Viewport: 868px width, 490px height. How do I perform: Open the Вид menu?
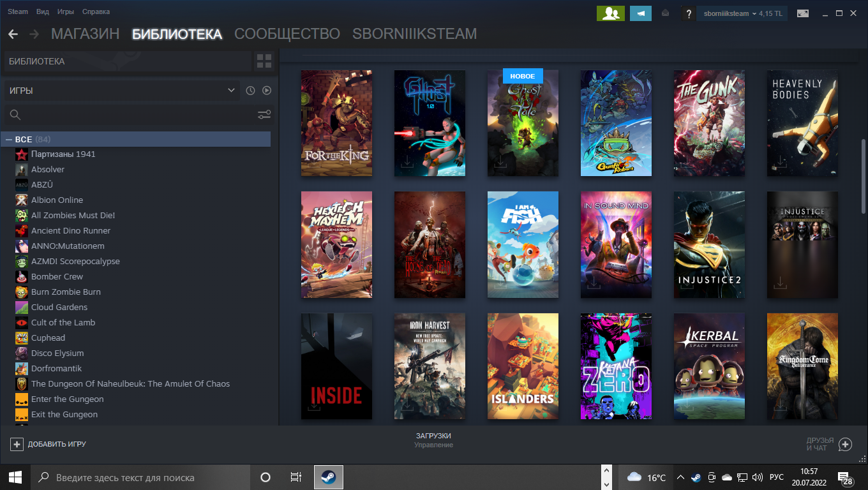point(43,11)
